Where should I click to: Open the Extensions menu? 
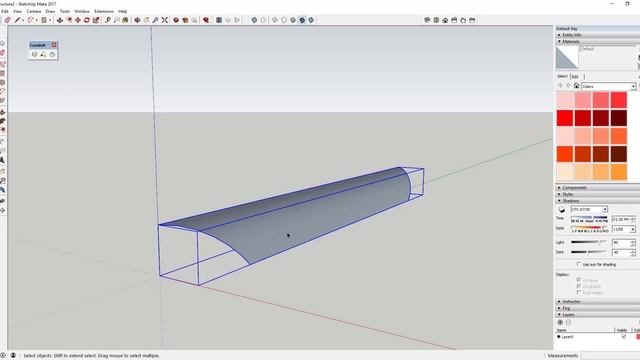(x=104, y=11)
